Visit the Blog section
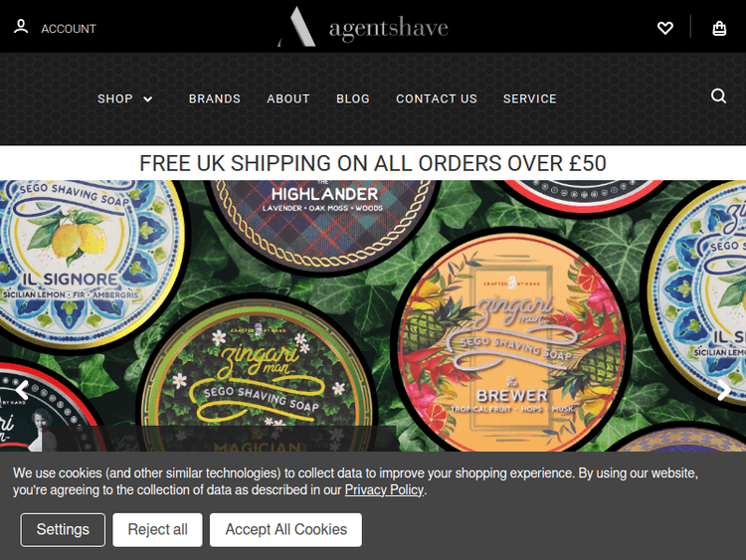The width and height of the screenshot is (746, 560). tap(353, 98)
